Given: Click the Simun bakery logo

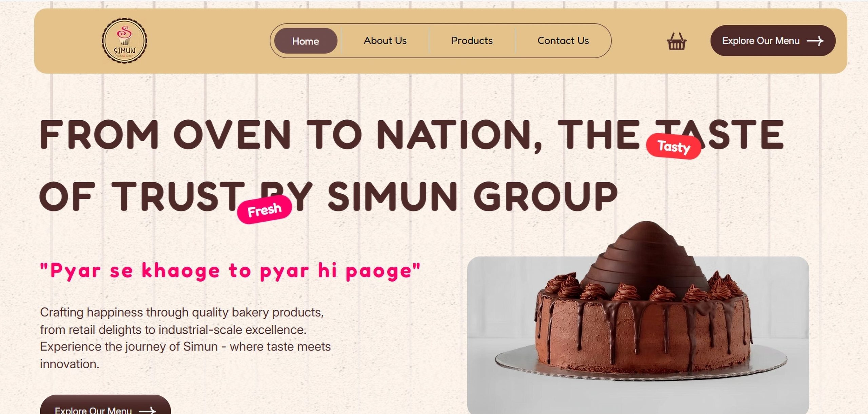Looking at the screenshot, I should click(x=124, y=41).
